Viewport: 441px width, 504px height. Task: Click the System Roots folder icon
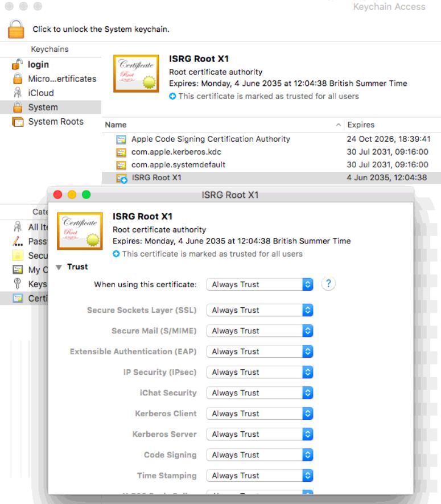[x=18, y=122]
